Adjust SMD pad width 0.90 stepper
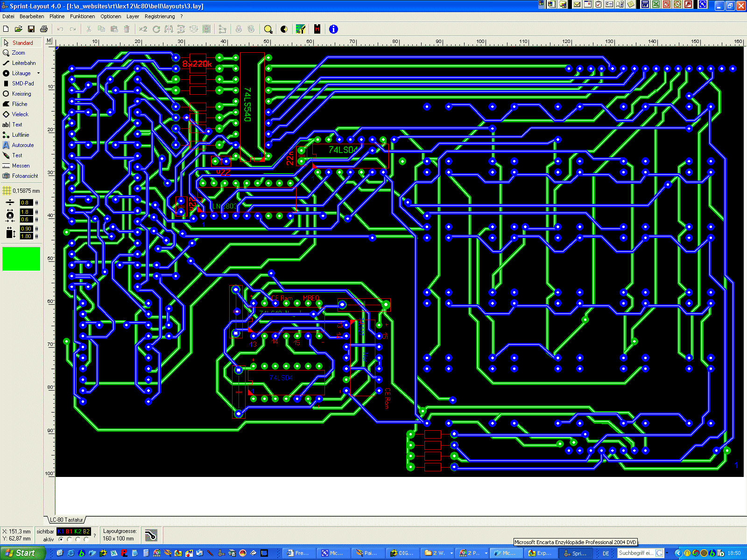 (37, 229)
